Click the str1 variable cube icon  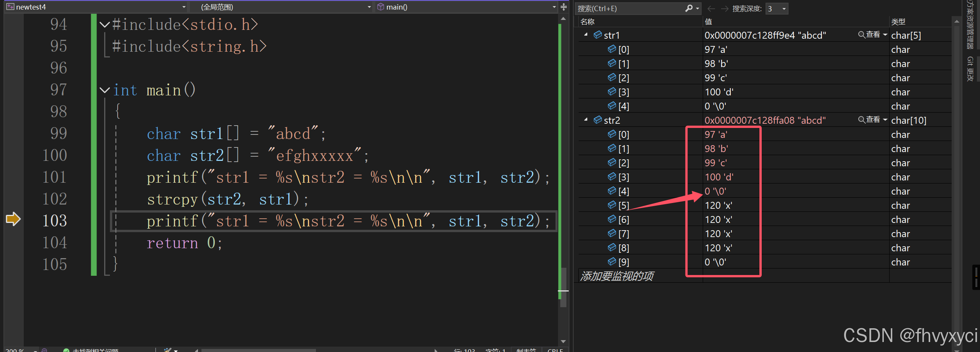(x=597, y=35)
